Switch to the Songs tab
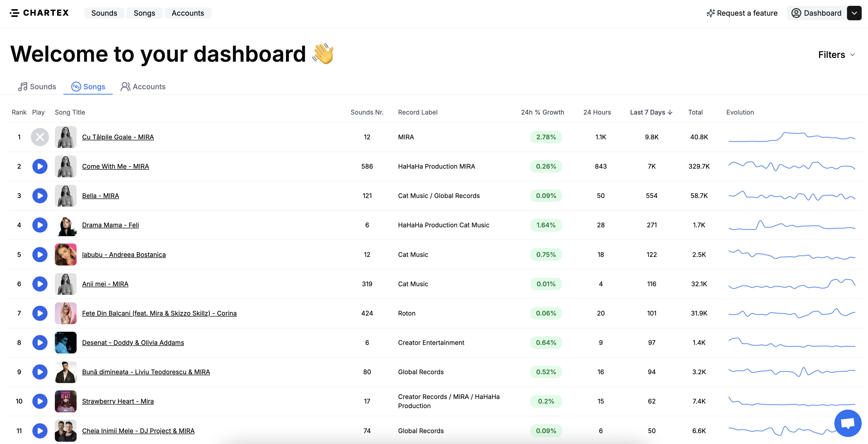Viewport: 868px width, 444px height. click(88, 87)
